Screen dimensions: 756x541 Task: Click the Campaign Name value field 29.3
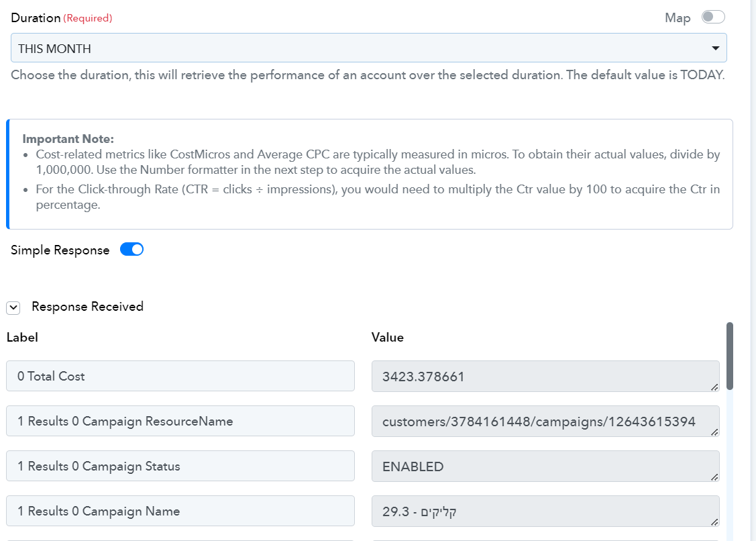coord(545,511)
